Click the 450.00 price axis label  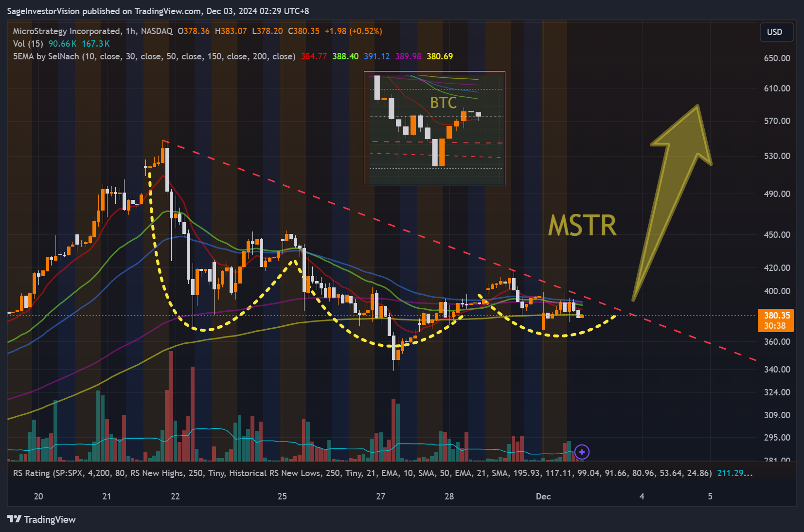click(x=777, y=235)
